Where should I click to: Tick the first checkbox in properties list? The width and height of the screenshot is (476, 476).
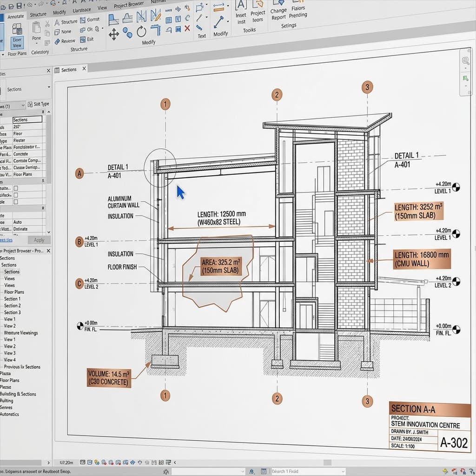click(x=16, y=188)
